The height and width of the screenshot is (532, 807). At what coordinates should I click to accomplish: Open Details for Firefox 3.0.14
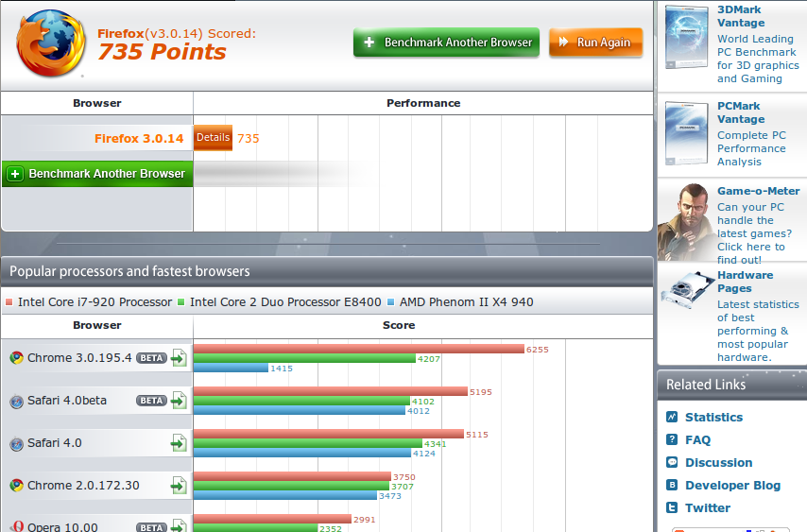213,138
